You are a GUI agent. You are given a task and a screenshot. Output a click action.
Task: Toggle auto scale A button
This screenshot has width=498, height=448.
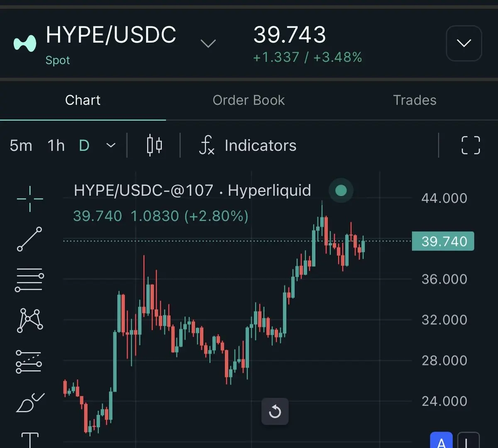pyautogui.click(x=442, y=441)
